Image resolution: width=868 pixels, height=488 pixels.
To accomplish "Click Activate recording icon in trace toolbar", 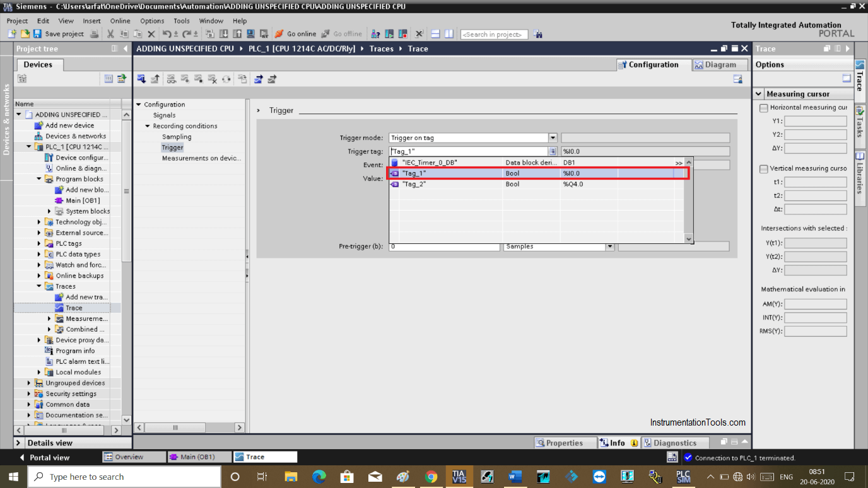I will (x=185, y=79).
